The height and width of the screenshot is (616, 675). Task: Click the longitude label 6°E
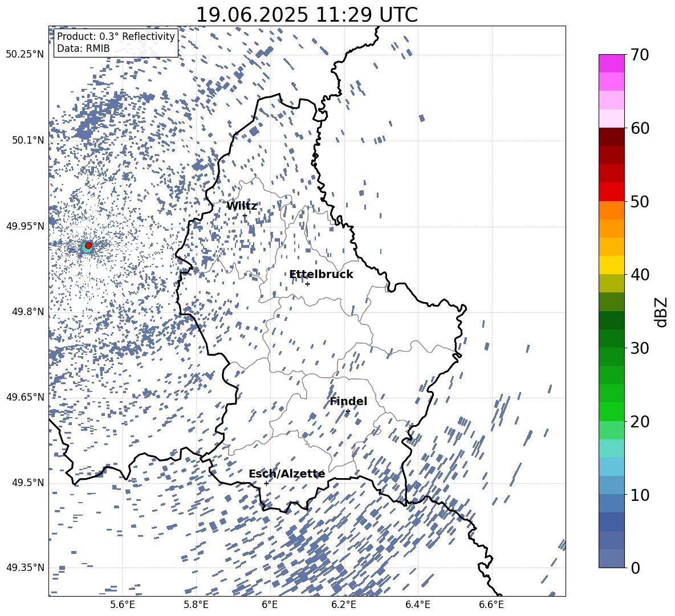click(x=270, y=605)
